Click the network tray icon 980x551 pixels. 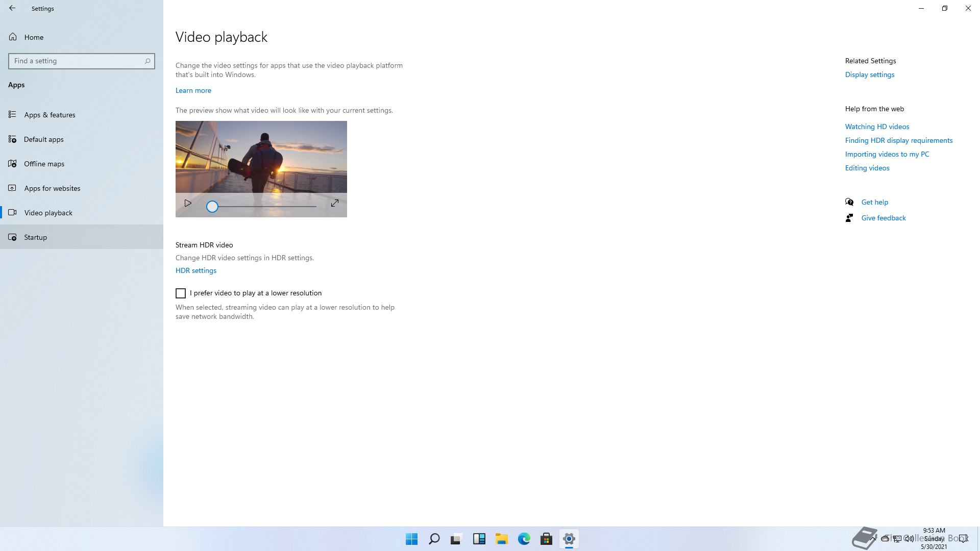pos(897,538)
